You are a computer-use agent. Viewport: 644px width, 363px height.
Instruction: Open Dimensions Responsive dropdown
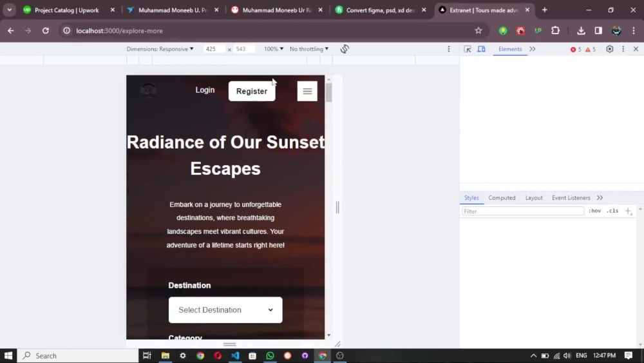coord(160,49)
